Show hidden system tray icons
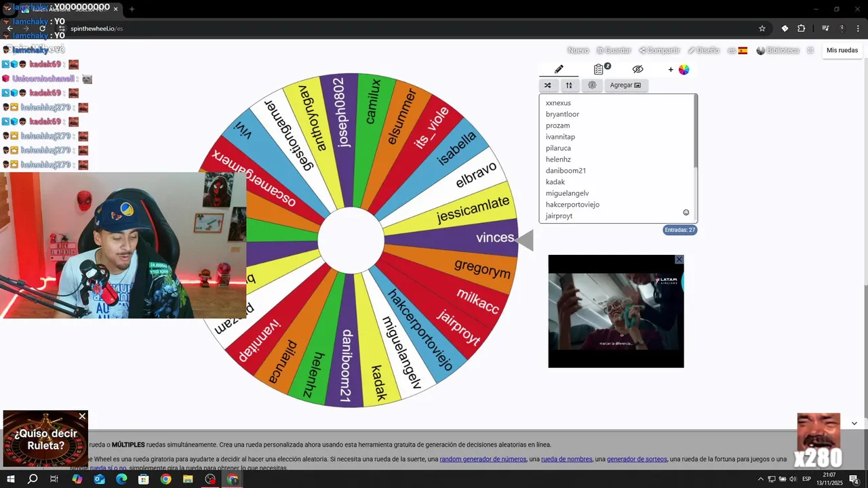 [759, 479]
